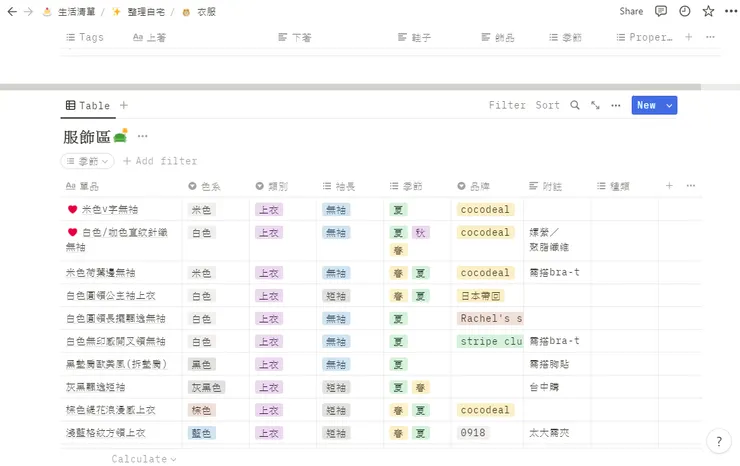The image size is (740, 466).
Task: Open the page options menu beside the star
Action: [x=731, y=11]
